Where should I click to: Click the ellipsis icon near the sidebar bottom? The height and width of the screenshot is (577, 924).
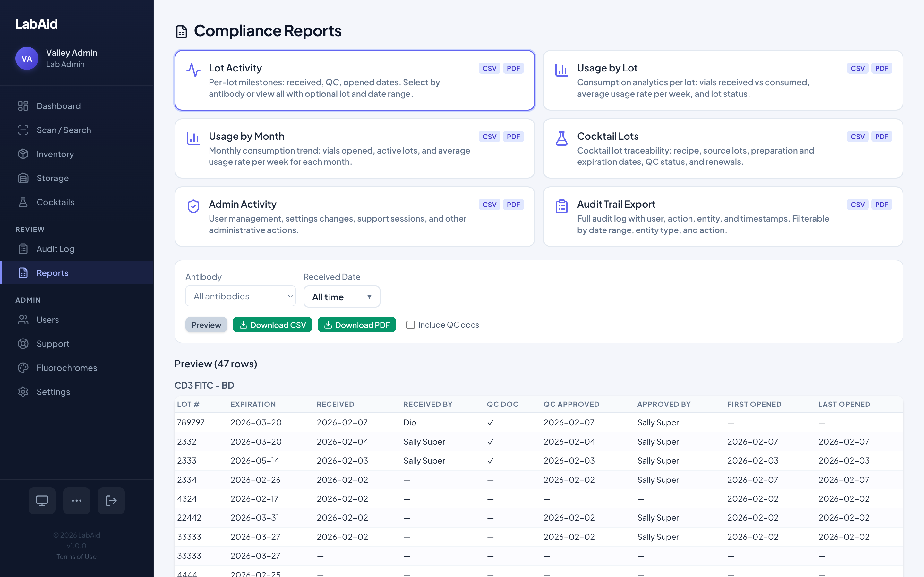point(76,500)
